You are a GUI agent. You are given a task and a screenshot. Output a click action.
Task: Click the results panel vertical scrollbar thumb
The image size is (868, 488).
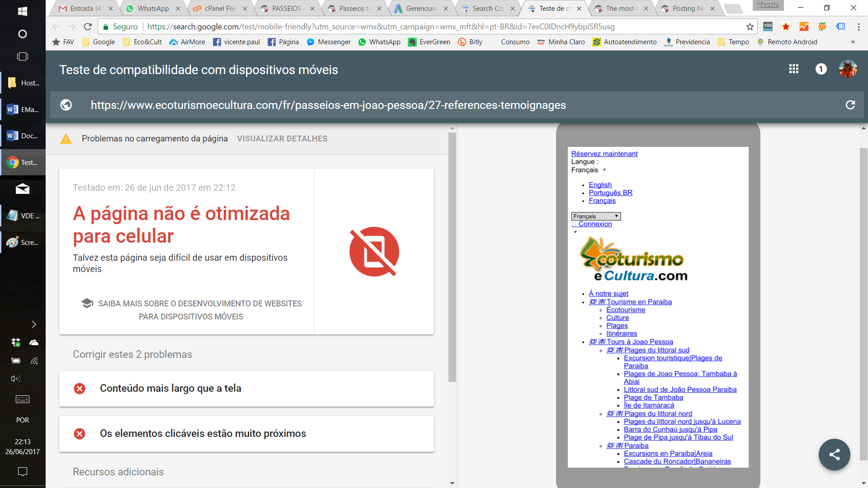(x=452, y=258)
